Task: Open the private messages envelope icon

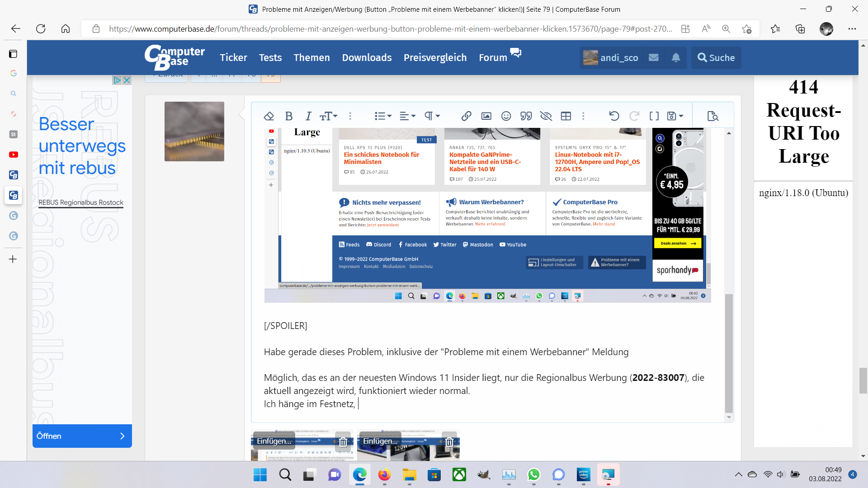Action: point(653,57)
